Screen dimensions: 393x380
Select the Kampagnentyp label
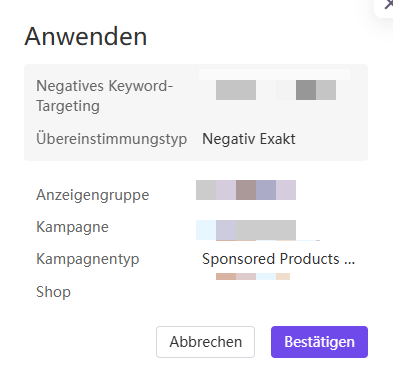coord(87,259)
